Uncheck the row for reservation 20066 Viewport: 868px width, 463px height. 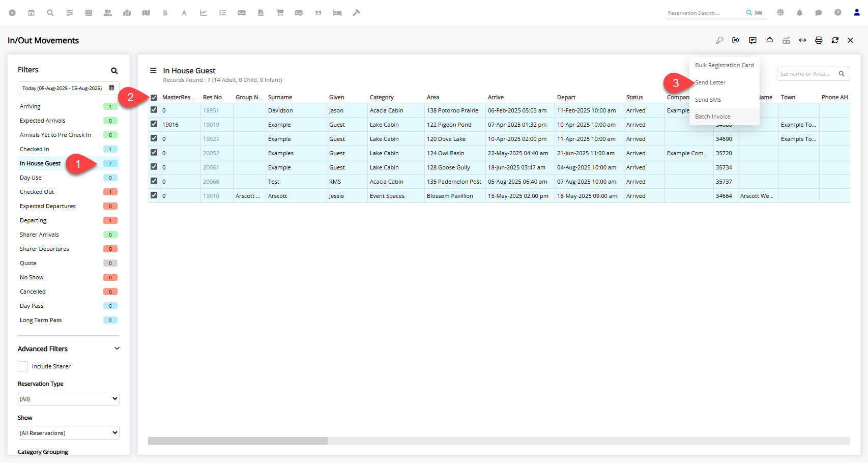click(154, 181)
